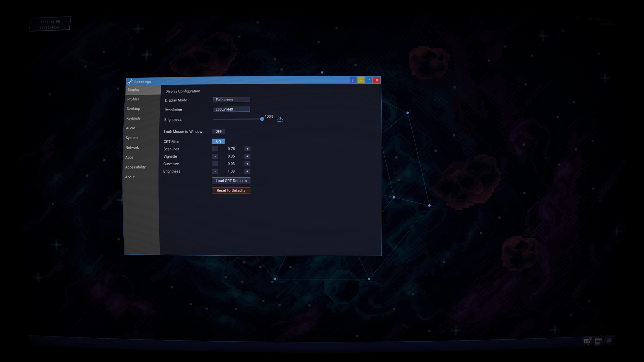
Task: Increase CRT Brightness value with plus
Action: tap(247, 171)
